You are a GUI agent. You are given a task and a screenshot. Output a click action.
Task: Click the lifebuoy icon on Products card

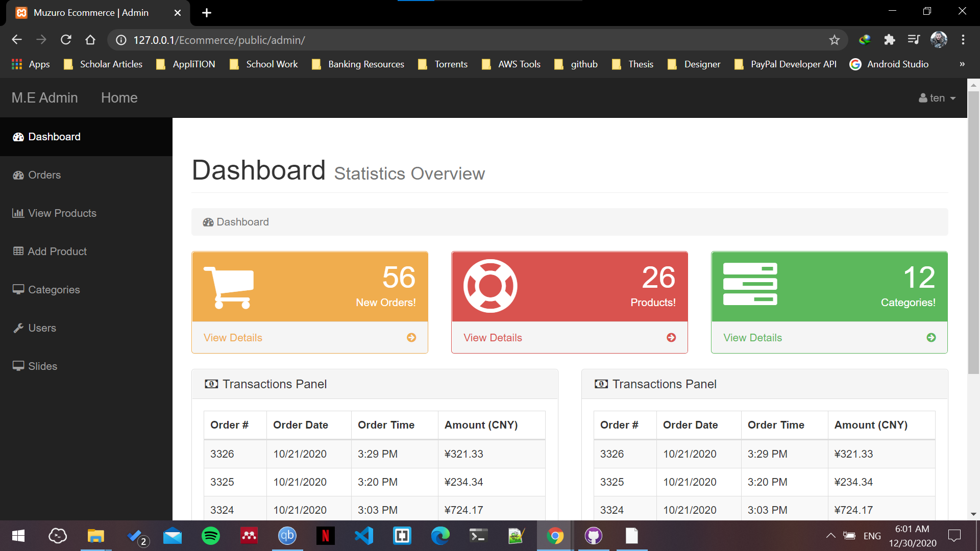490,286
